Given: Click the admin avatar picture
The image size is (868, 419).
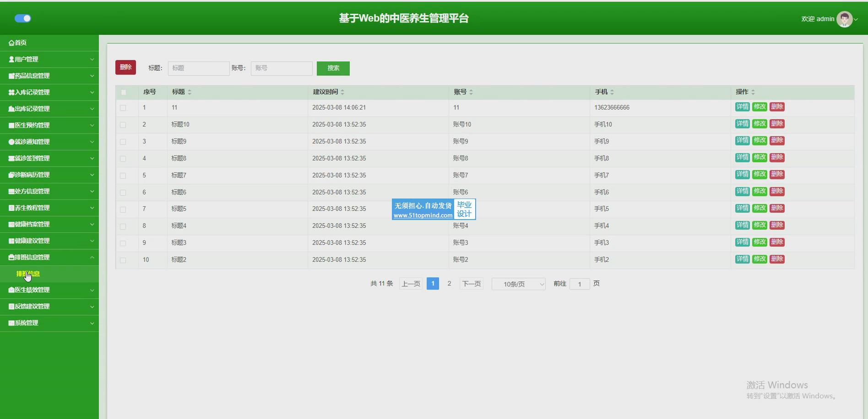Looking at the screenshot, I should [x=844, y=19].
